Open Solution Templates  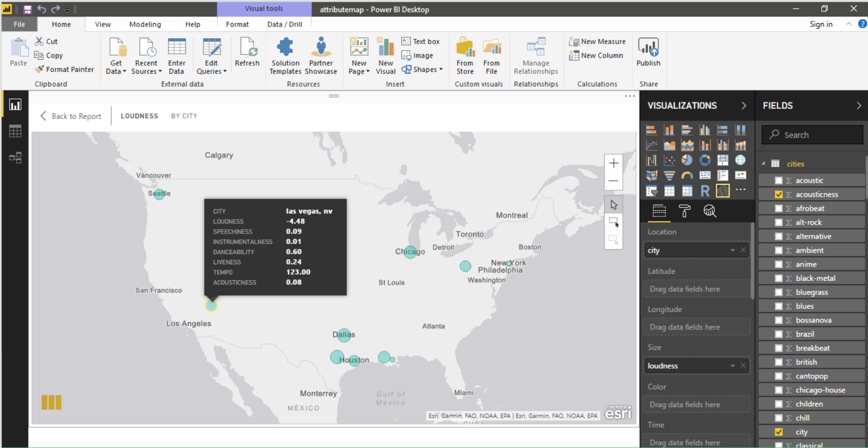tap(285, 56)
